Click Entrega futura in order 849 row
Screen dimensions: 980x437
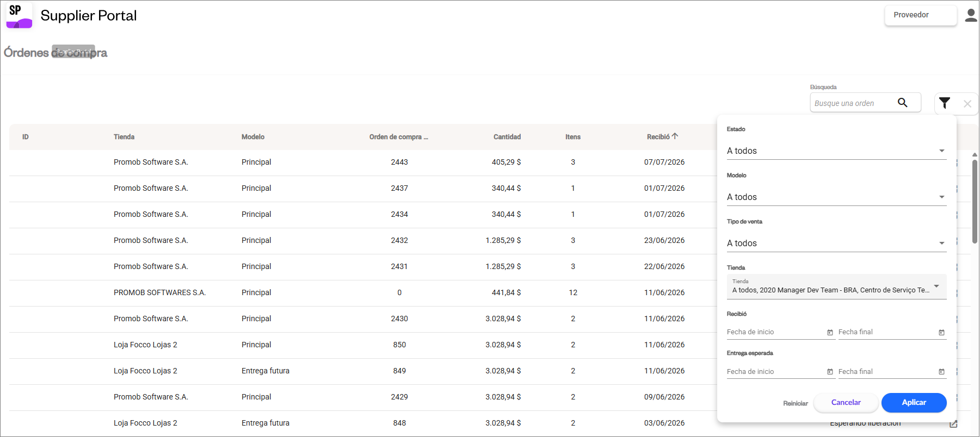266,371
